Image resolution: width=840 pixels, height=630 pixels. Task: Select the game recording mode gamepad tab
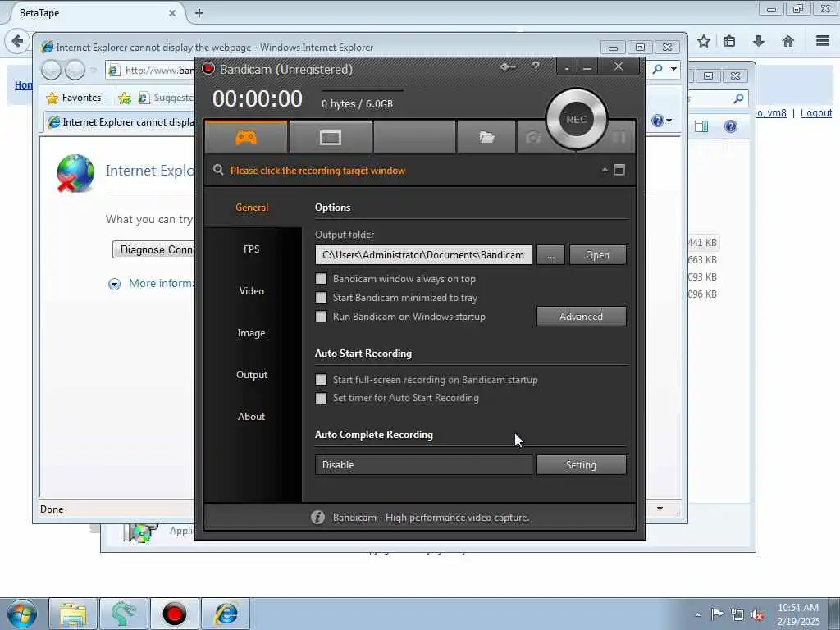pos(246,138)
